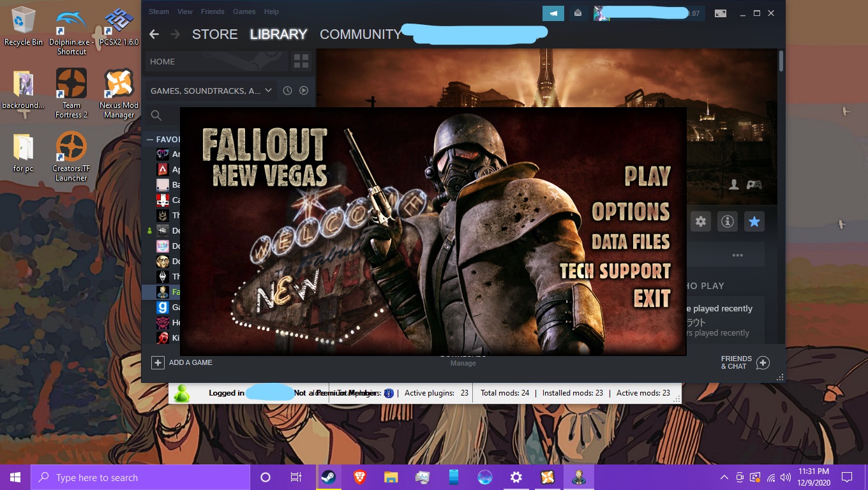This screenshot has height=490, width=868.
Task: Click the library search magnifier icon
Action: 156,115
